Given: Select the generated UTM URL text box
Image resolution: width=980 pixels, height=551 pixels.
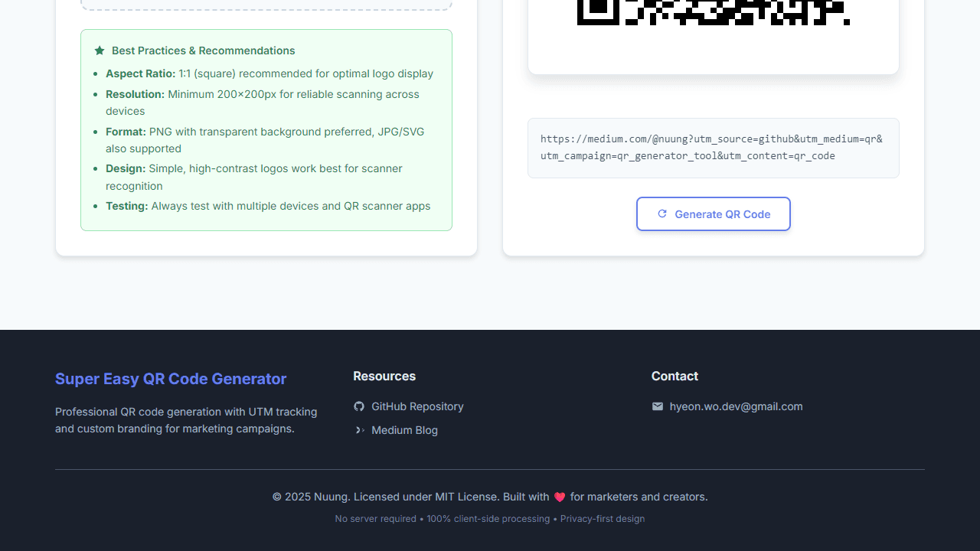Looking at the screenshot, I should [x=713, y=148].
